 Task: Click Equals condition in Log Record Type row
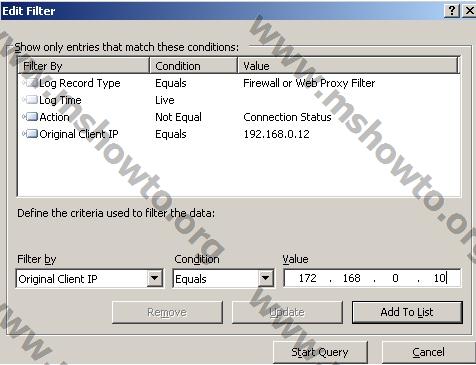(x=171, y=83)
